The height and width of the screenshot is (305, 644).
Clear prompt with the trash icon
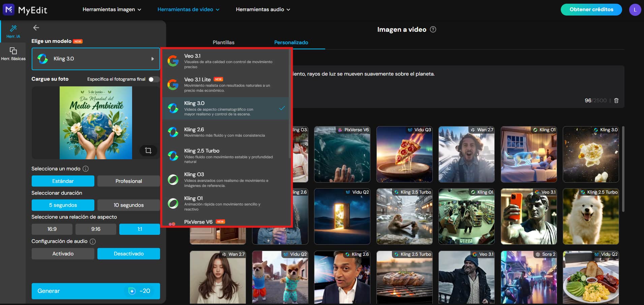coord(616,101)
